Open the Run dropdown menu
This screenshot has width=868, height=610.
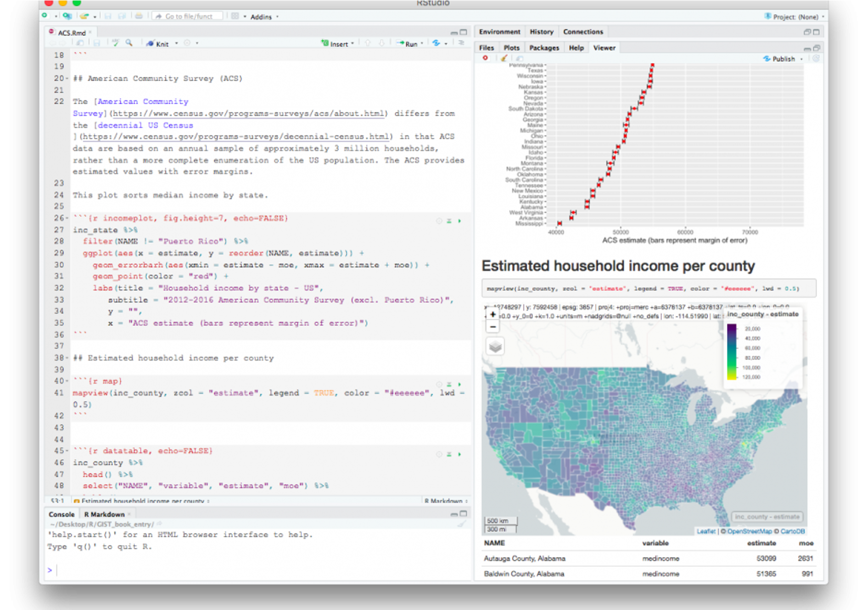pyautogui.click(x=421, y=44)
